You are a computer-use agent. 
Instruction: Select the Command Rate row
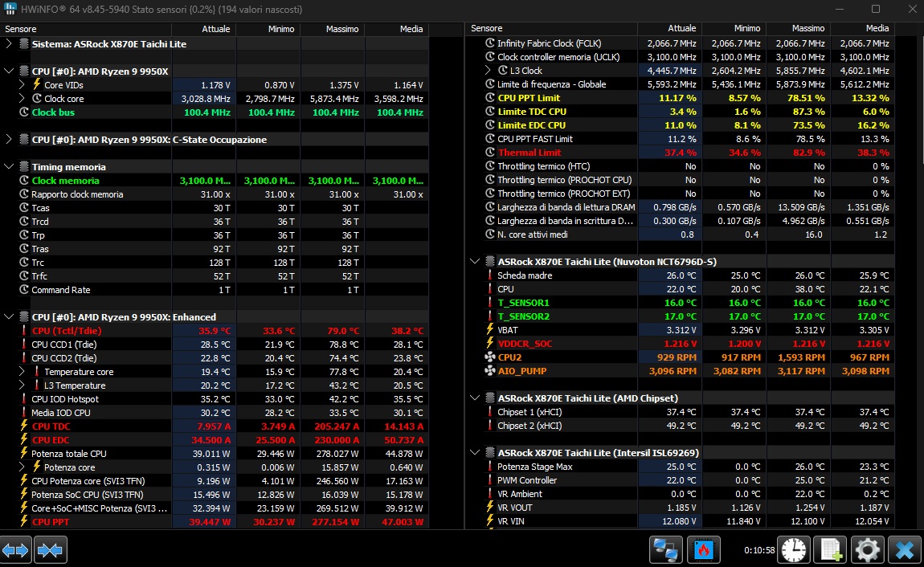click(215, 290)
